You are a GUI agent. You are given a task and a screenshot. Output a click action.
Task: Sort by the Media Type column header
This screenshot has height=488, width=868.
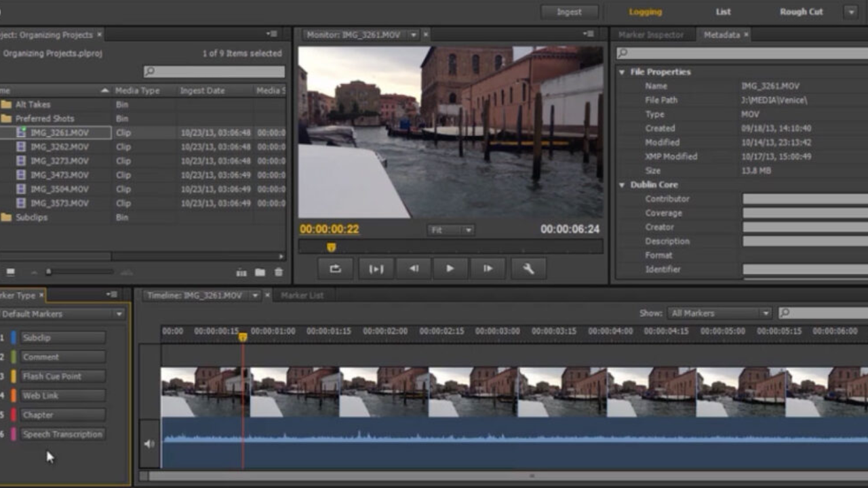click(138, 91)
